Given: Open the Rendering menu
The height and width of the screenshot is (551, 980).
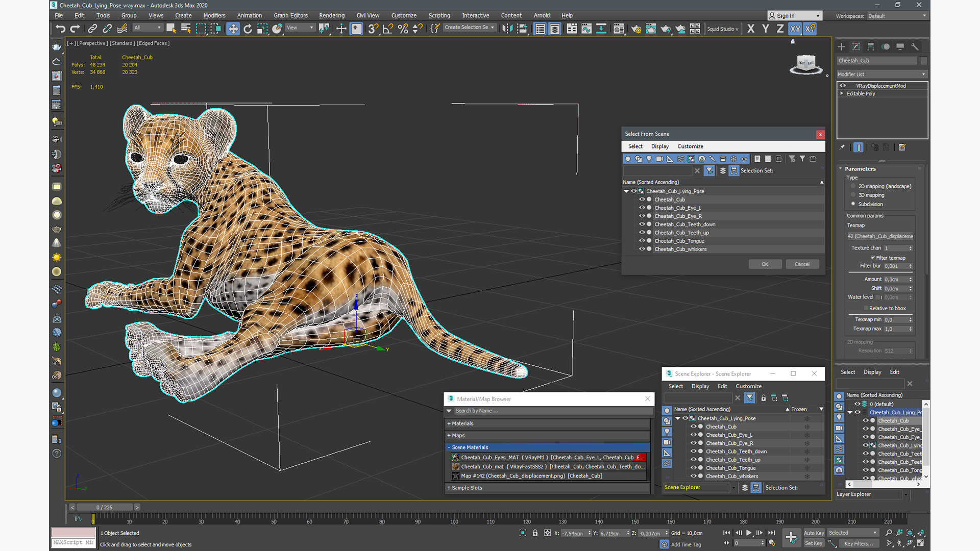Looking at the screenshot, I should click(332, 15).
